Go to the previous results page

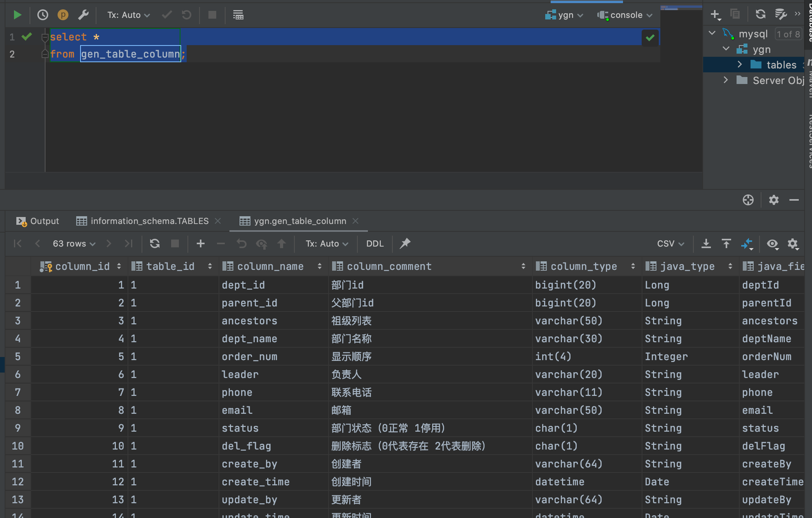pos(38,243)
